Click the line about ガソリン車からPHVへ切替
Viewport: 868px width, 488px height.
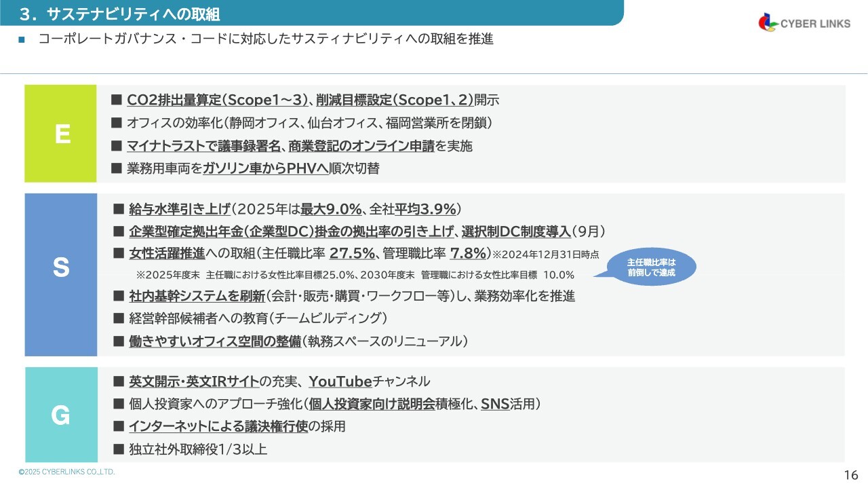point(254,169)
